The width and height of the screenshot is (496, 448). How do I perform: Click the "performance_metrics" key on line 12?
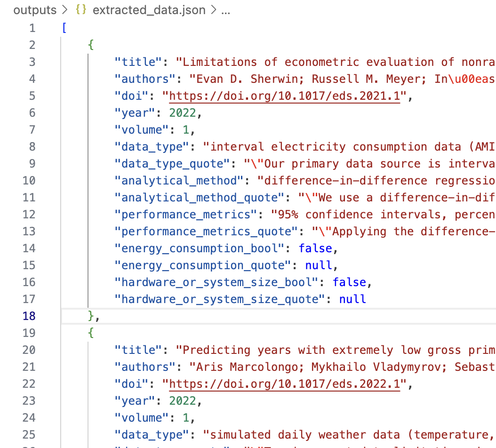point(186,215)
